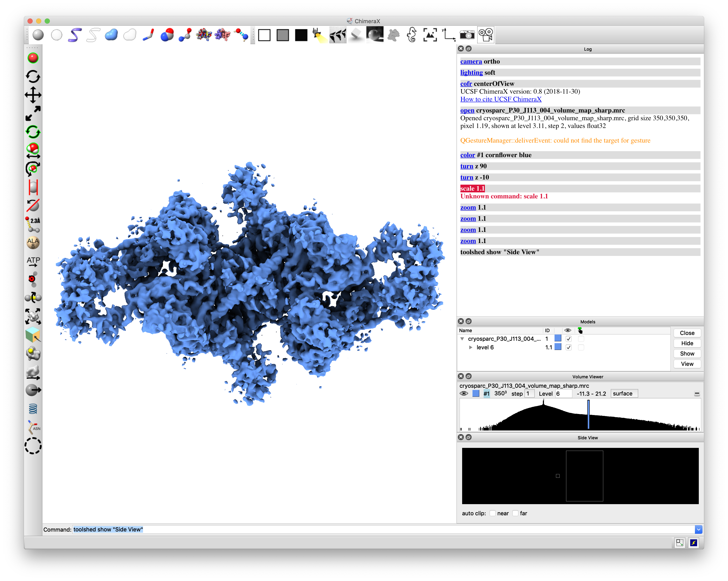The width and height of the screenshot is (728, 581).
Task: Toggle auto clip near checkbox
Action: 493,513
